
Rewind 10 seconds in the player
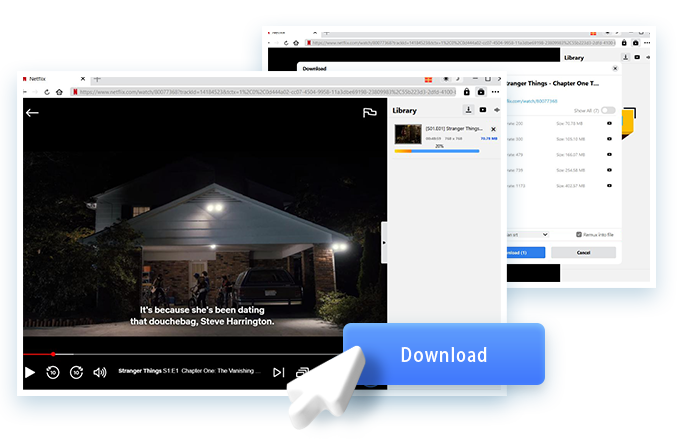[x=53, y=372]
